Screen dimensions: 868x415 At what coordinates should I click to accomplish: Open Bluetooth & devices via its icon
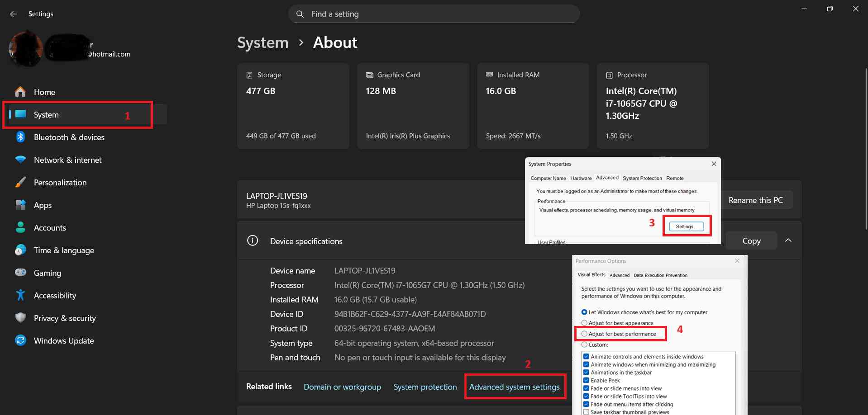pos(20,137)
